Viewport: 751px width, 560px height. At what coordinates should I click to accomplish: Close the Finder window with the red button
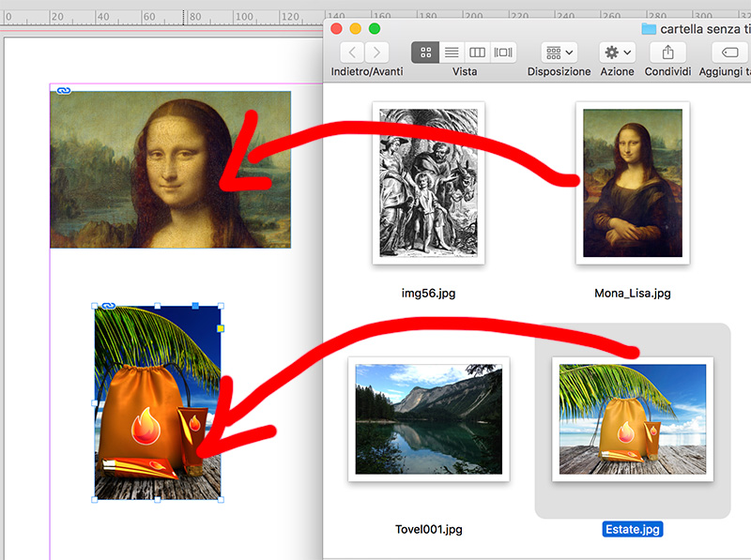[337, 29]
